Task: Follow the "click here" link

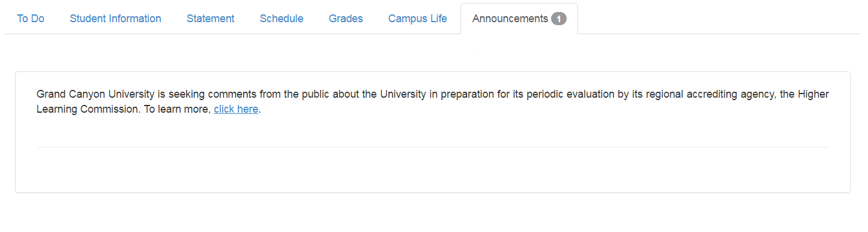Action: [236, 109]
